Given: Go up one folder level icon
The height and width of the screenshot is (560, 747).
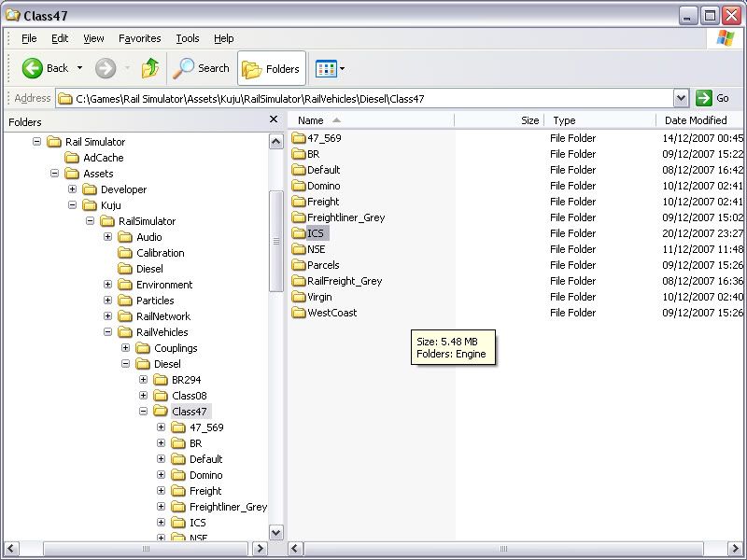Looking at the screenshot, I should (x=150, y=68).
